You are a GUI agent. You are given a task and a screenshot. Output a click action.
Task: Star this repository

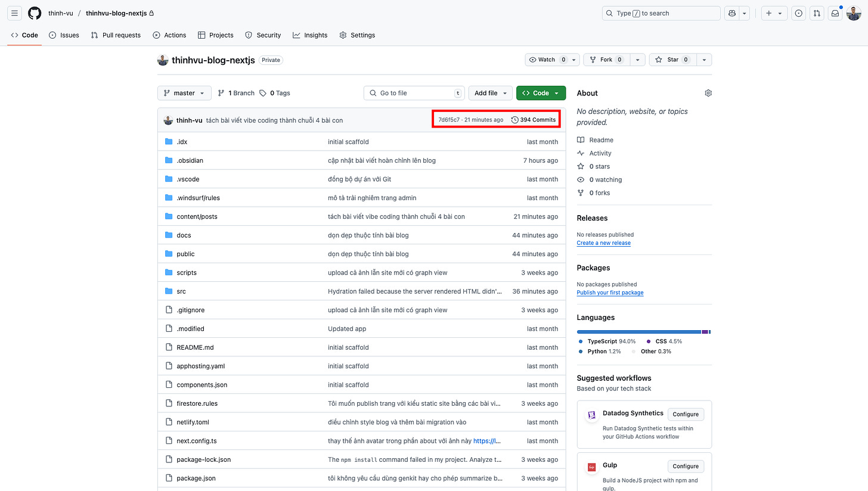click(x=673, y=60)
